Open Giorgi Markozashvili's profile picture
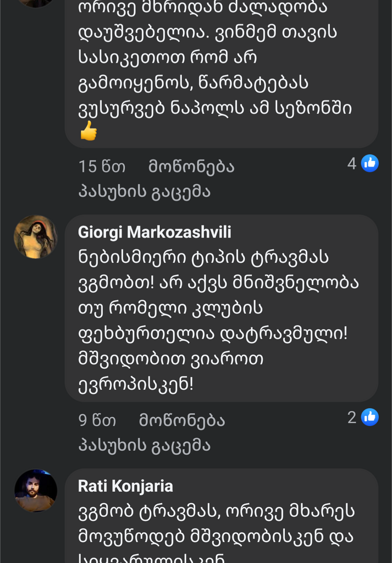Viewport: 392px width, 563px height. 35,236
